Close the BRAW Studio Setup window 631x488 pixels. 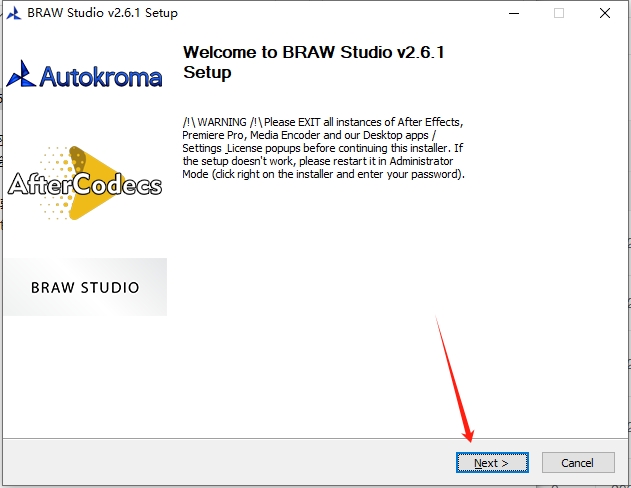[x=604, y=13]
